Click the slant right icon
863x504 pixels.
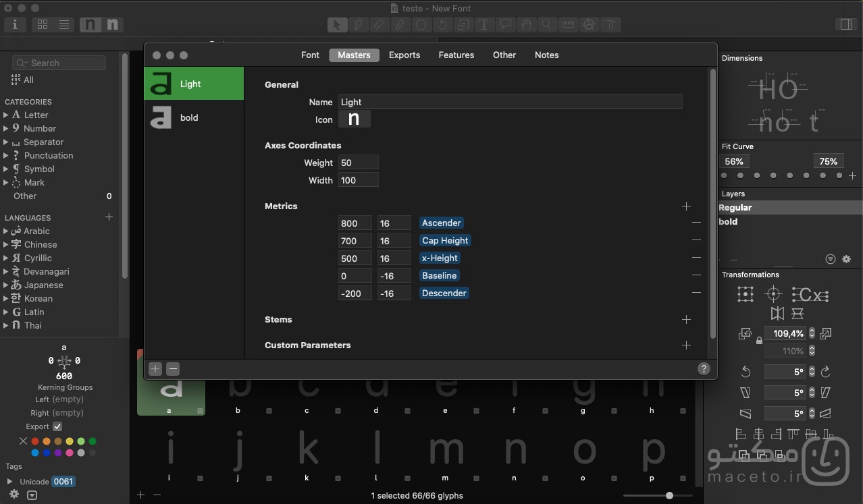point(826,393)
